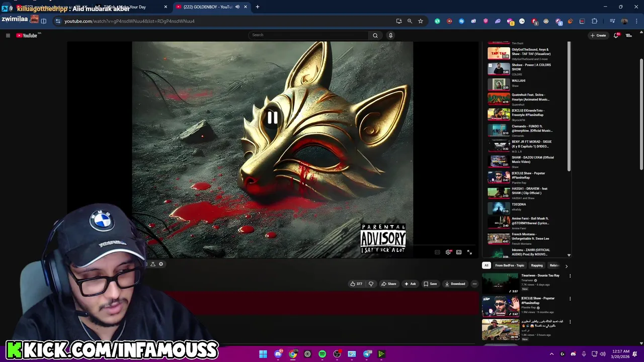This screenshot has height=362, width=644.
Task: Click the Download button
Action: [x=455, y=284]
